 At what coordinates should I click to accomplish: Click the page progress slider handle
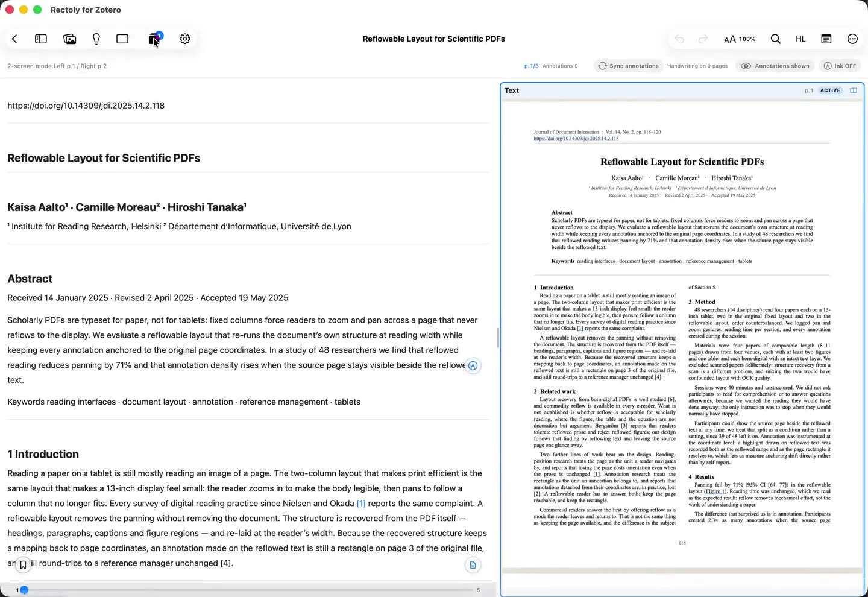pos(24,590)
